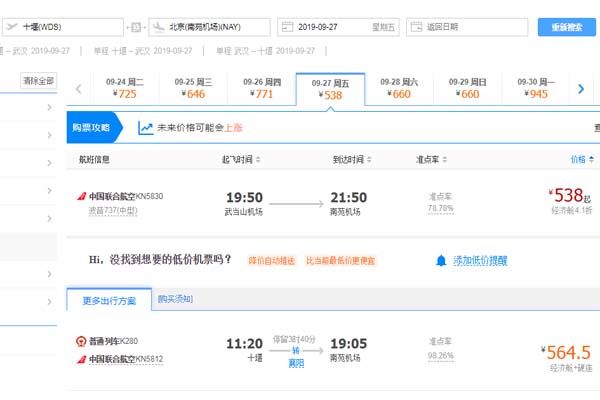Open the departure date calendar icon
Image resolution: width=600 pixels, height=400 pixels.
click(287, 27)
